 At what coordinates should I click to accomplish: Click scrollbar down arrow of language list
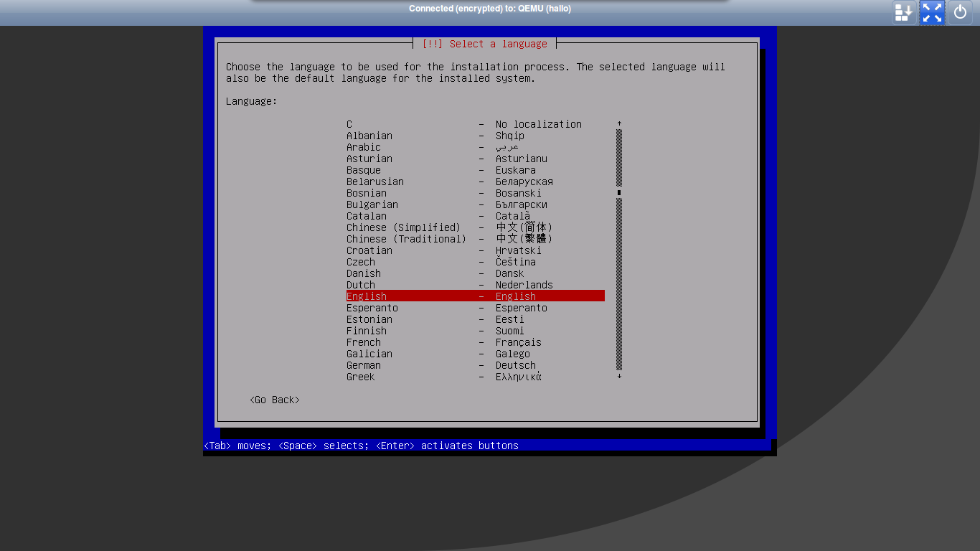pyautogui.click(x=619, y=377)
